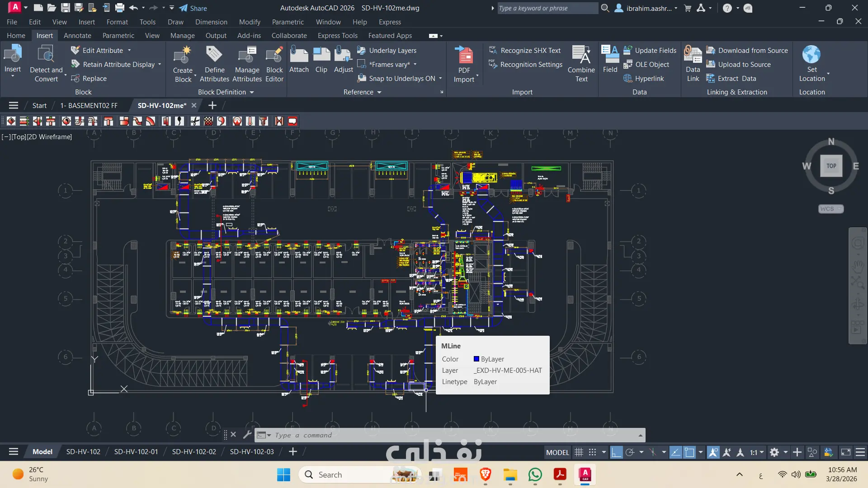Click Recognition Settings button

point(531,65)
